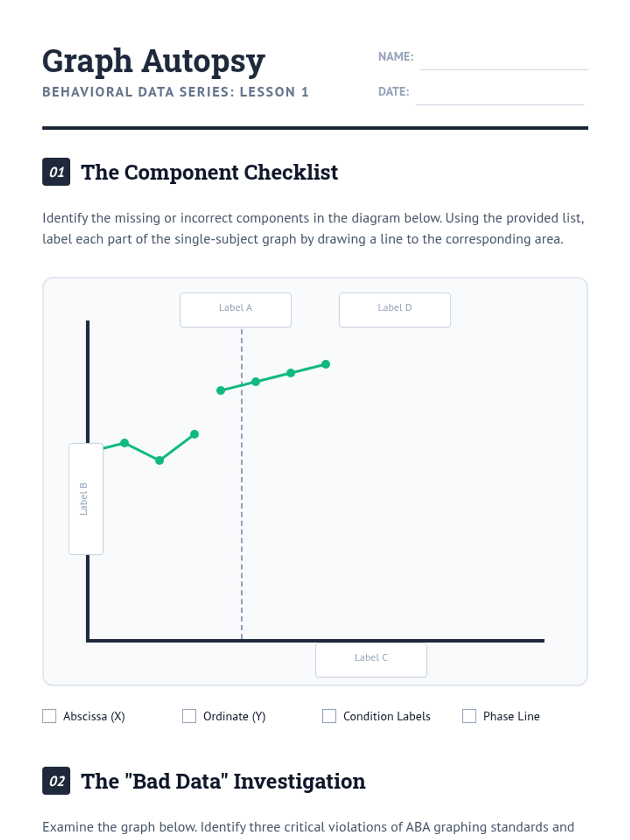Click the dashed vertical phase line
The width and height of the screenshot is (630, 840).
(x=241, y=484)
